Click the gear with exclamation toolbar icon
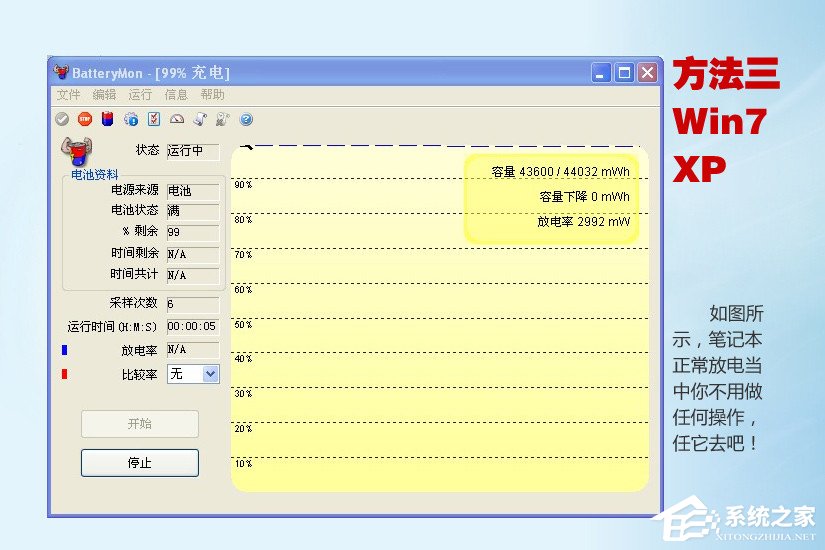The image size is (825, 550). (131, 119)
